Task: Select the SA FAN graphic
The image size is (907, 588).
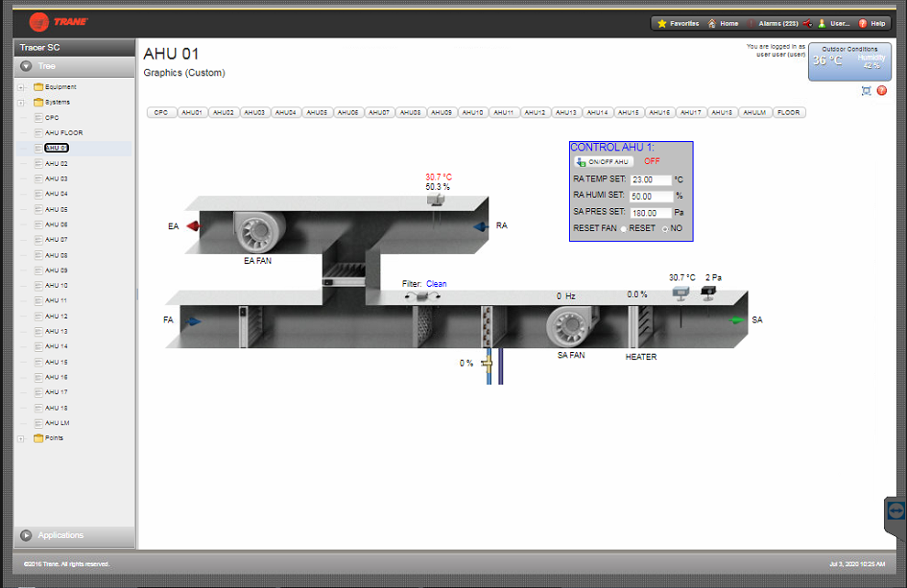Action: tap(571, 326)
